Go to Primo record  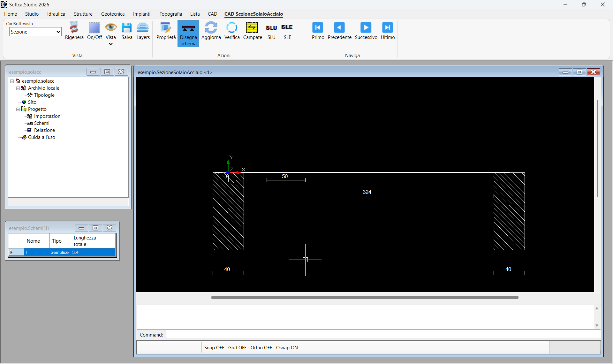(x=318, y=31)
